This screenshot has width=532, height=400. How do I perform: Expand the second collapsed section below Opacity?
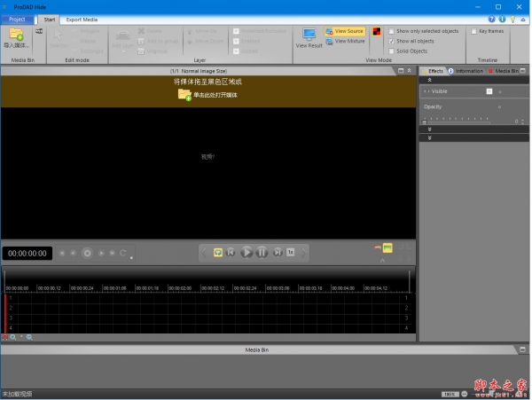point(430,137)
